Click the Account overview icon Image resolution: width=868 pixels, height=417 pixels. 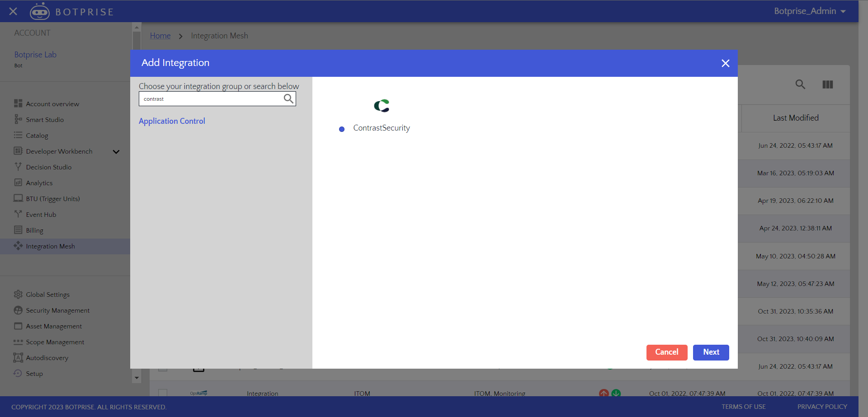(x=18, y=103)
